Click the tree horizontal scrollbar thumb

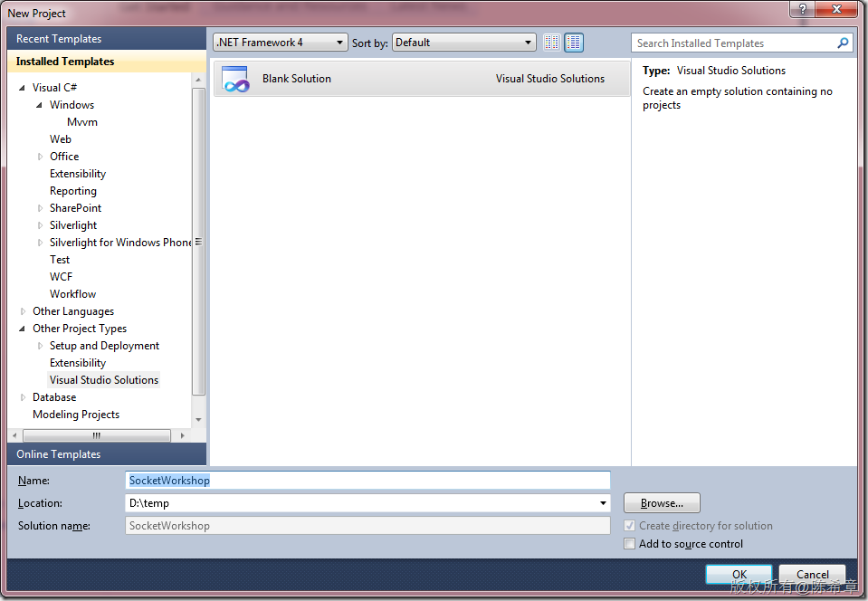point(96,435)
